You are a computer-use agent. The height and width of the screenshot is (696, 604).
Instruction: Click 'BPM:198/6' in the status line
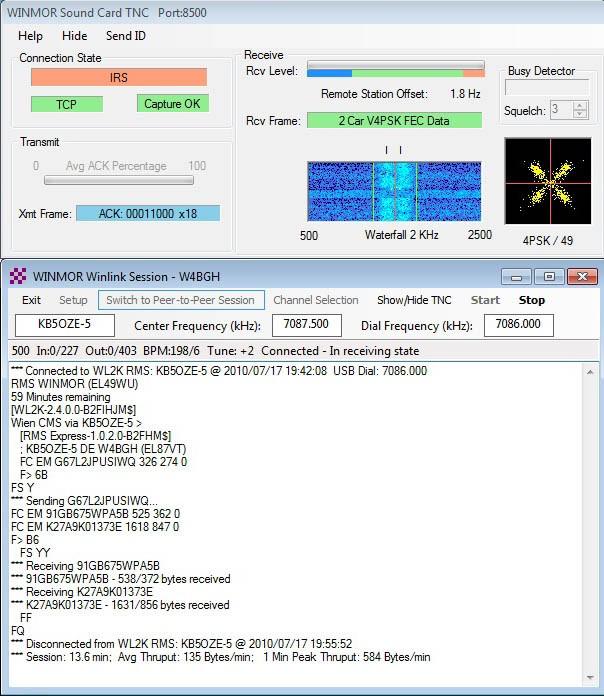click(171, 351)
